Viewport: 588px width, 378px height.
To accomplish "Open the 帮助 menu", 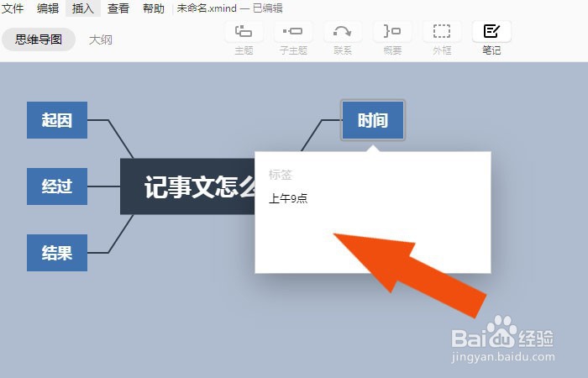I will pyautogui.click(x=154, y=8).
